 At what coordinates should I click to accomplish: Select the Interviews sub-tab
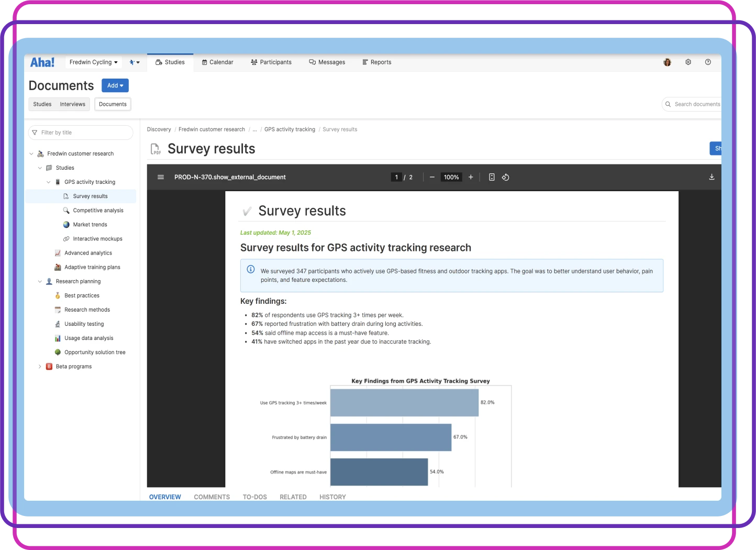click(72, 104)
